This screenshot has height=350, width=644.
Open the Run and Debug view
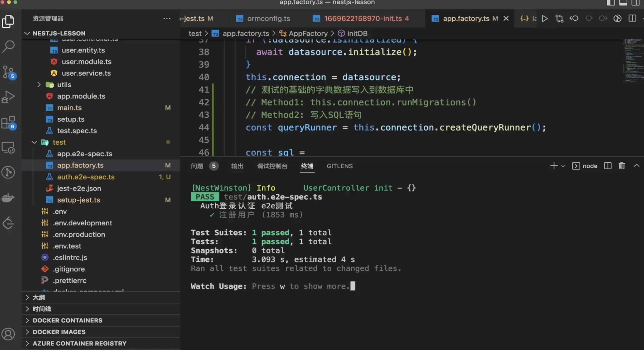point(8,97)
